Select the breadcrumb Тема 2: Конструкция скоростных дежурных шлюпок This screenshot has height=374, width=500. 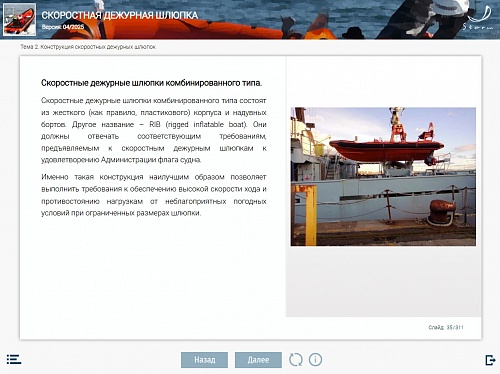88,47
